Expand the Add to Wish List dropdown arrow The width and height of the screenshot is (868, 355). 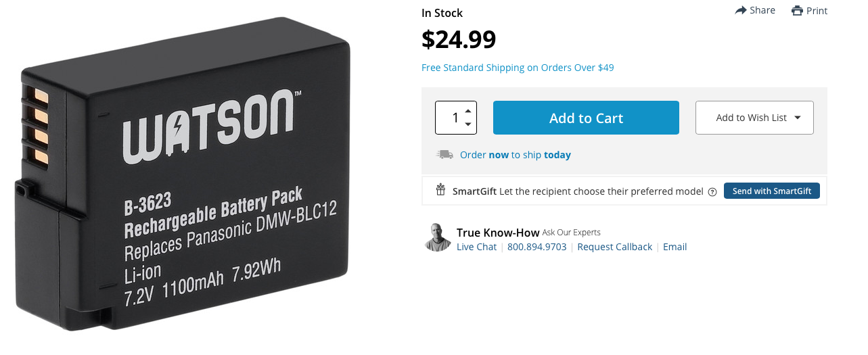[x=798, y=118]
